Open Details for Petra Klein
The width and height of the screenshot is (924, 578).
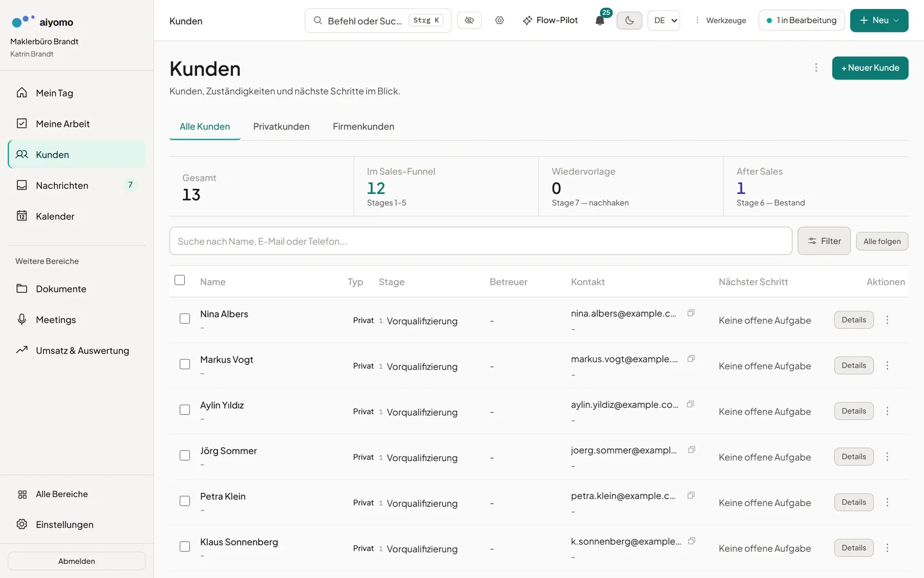coord(853,502)
